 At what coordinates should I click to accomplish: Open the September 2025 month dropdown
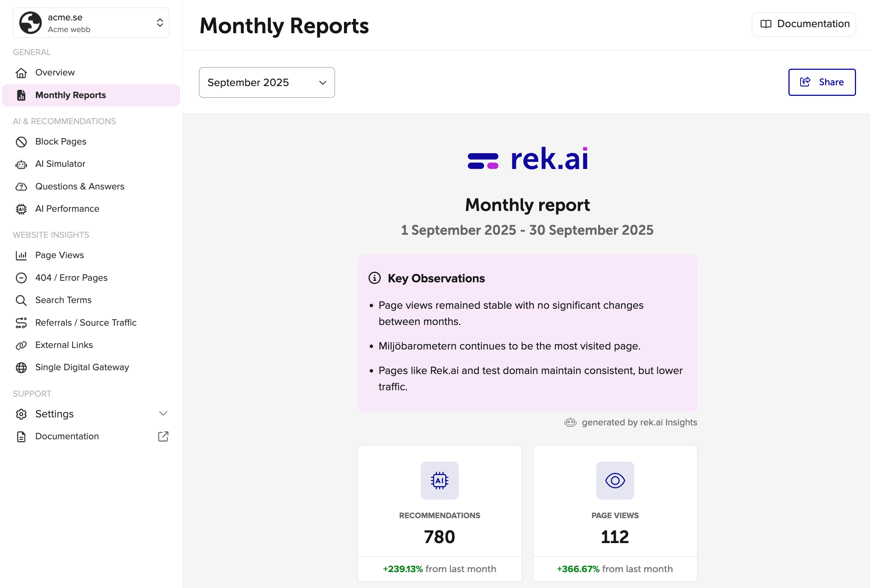tap(267, 83)
